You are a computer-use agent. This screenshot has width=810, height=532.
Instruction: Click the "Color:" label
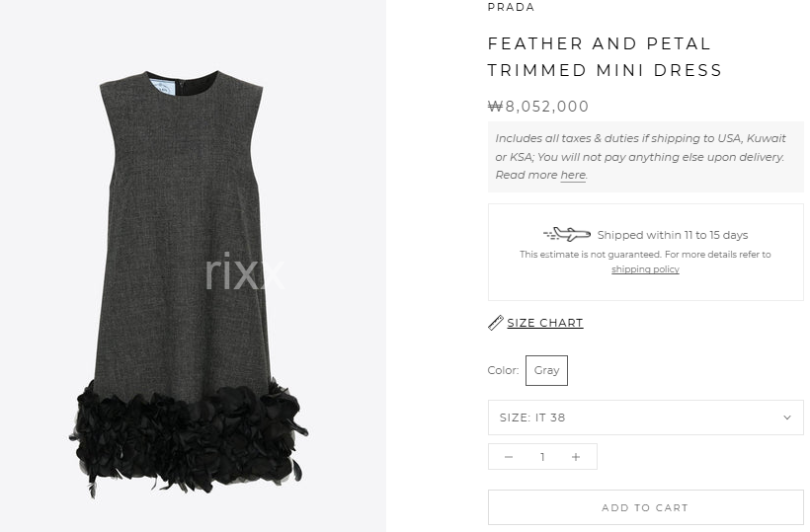click(x=503, y=370)
